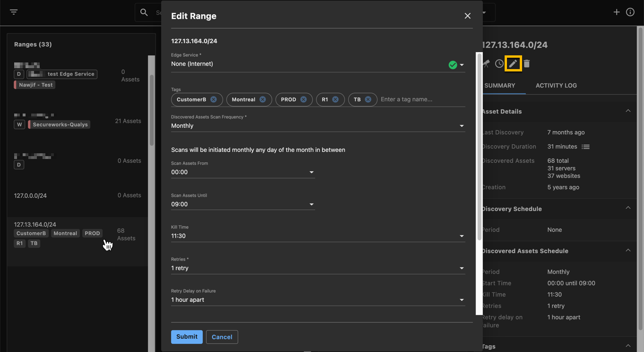The height and width of the screenshot is (352, 644).
Task: Remove the Montreal tag chip
Action: 263,99
